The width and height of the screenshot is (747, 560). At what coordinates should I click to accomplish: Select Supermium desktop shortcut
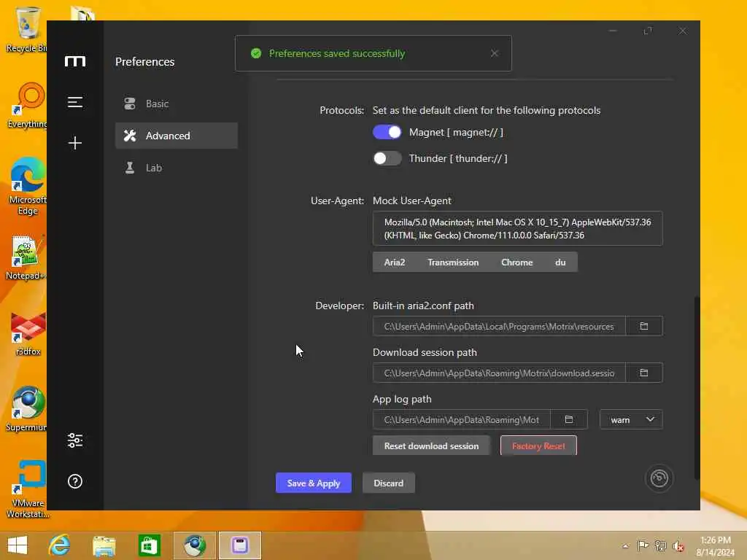(26, 410)
